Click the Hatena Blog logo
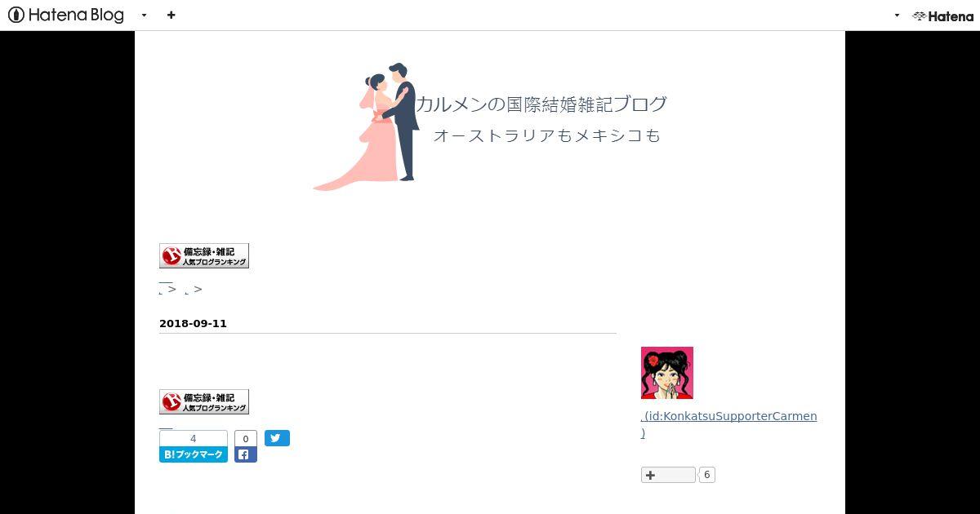The height and width of the screenshot is (514, 980). (66, 15)
